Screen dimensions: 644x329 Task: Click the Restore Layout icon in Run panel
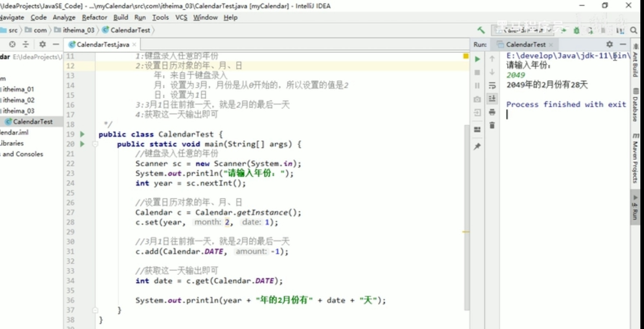(x=477, y=129)
